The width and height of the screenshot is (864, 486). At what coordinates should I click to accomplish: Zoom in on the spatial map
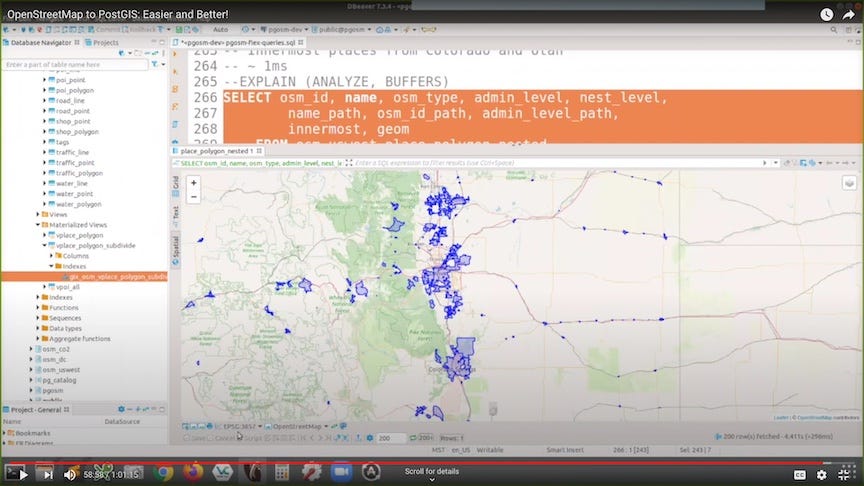pyautogui.click(x=193, y=183)
